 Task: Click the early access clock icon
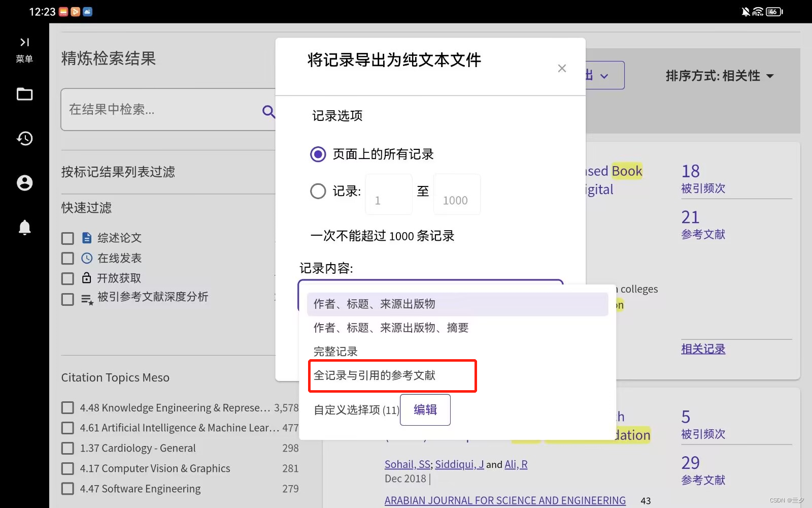tap(87, 258)
